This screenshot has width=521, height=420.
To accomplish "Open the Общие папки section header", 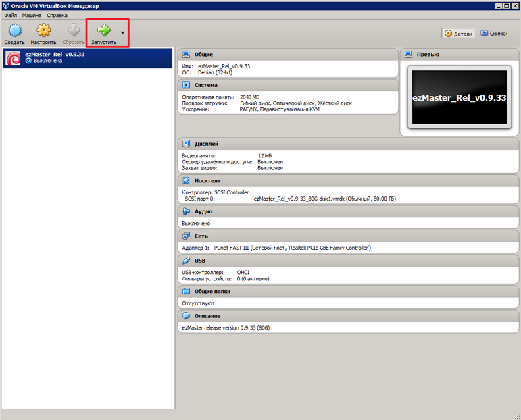I will [x=212, y=292].
